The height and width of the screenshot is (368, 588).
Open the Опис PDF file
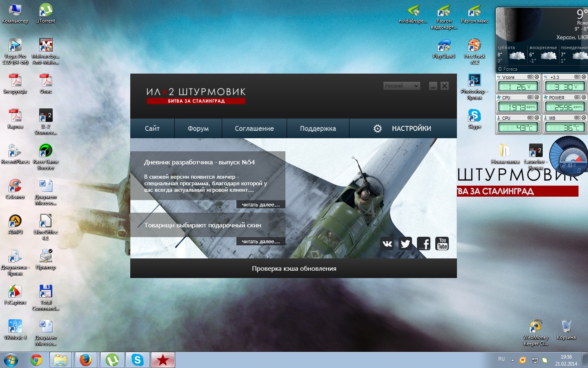[x=46, y=84]
